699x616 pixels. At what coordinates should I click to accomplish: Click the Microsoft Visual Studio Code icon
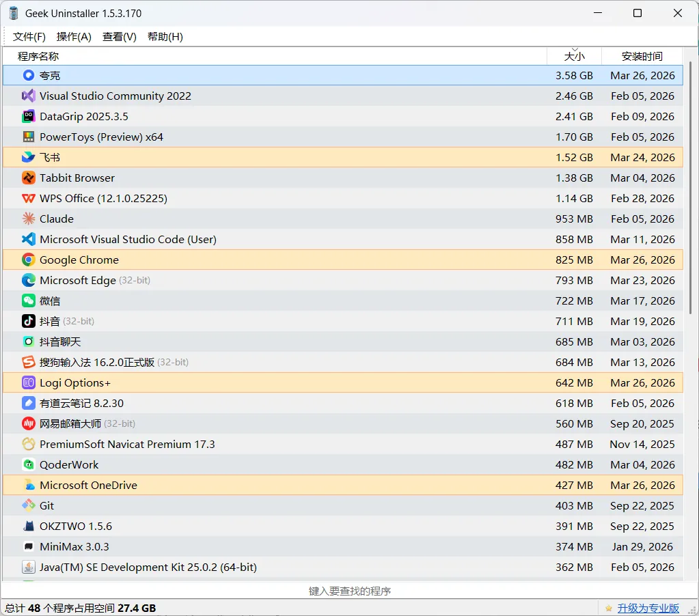click(29, 239)
